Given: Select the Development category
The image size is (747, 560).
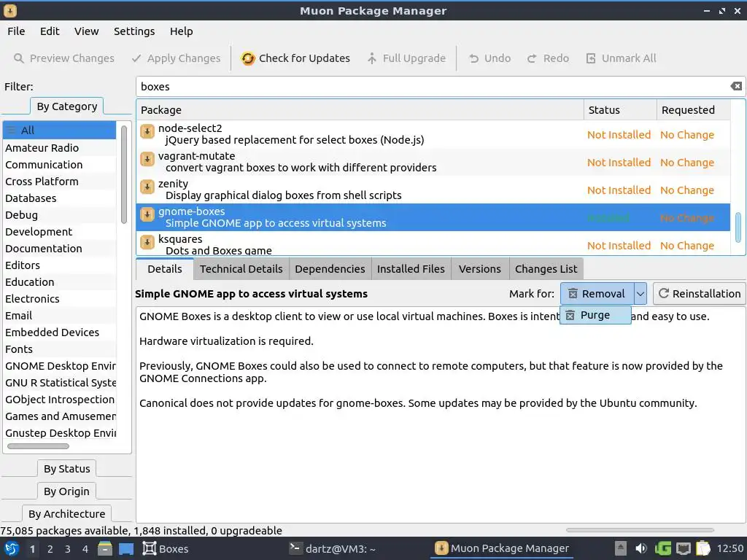Looking at the screenshot, I should pyautogui.click(x=60, y=231).
